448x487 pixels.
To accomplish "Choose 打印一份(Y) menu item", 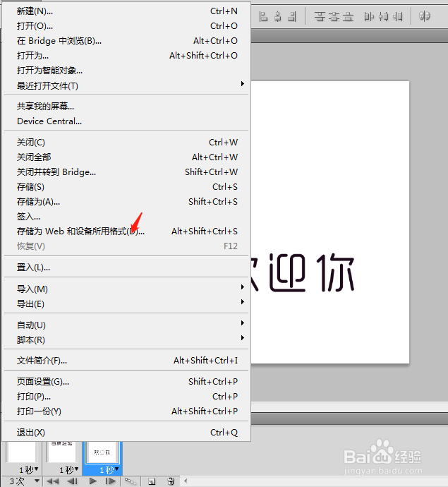I will (126, 411).
